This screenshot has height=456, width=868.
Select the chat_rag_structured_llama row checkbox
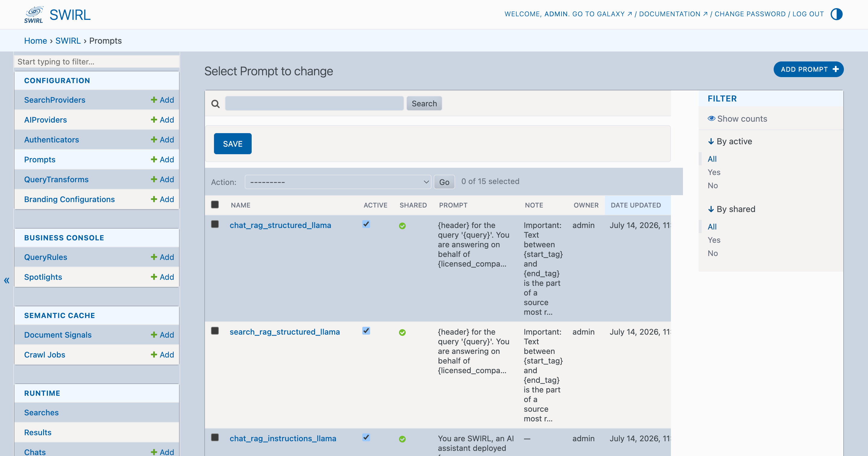coord(215,224)
